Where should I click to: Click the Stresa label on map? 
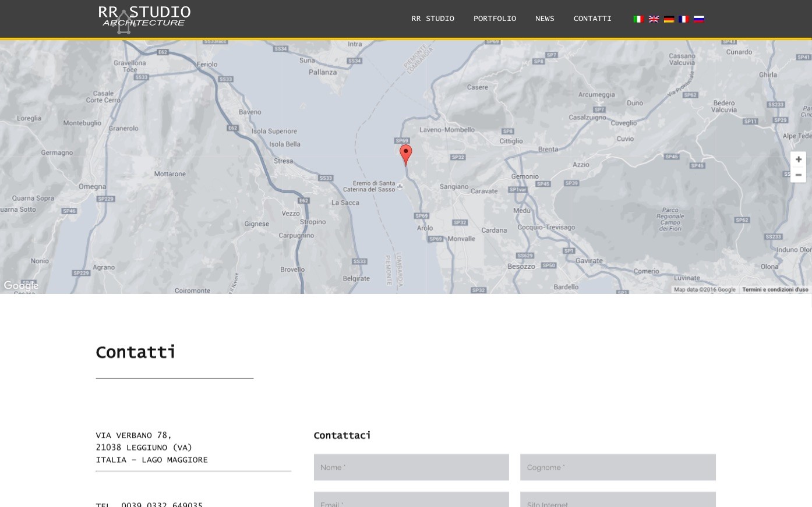point(284,161)
